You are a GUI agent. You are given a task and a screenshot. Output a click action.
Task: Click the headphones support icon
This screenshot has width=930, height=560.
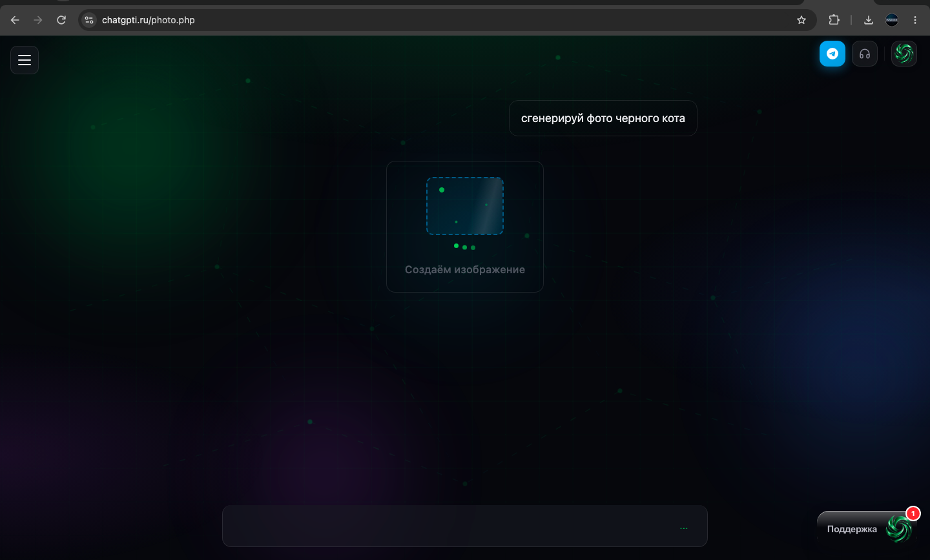coord(865,54)
